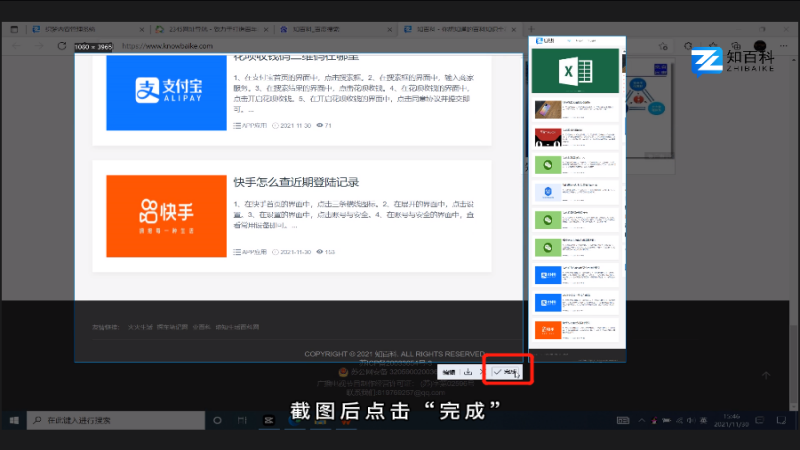Image resolution: width=800 pixels, height=450 pixels.
Task: Select the active 知百科 tab
Action: pos(460,29)
